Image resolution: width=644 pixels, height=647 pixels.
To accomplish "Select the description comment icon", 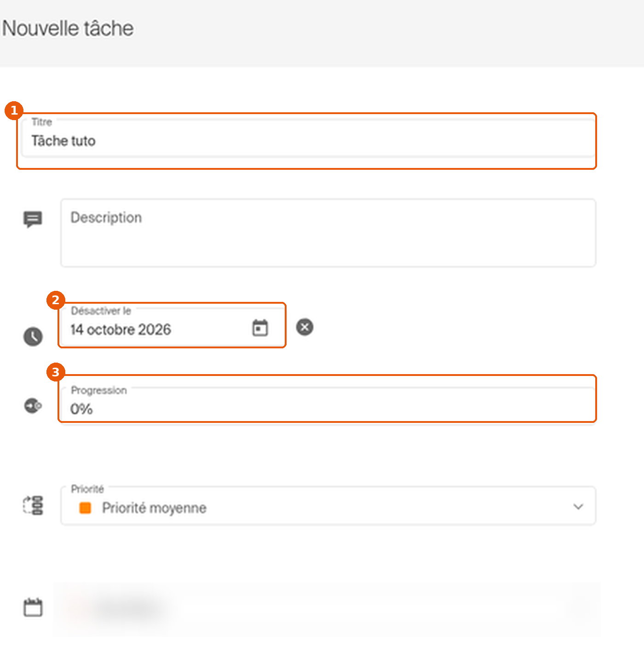I will click(33, 220).
